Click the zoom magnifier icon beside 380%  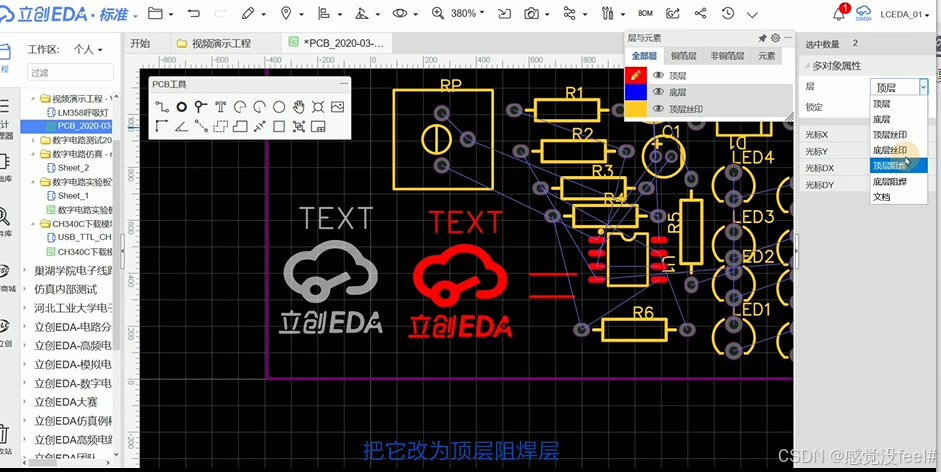[438, 13]
